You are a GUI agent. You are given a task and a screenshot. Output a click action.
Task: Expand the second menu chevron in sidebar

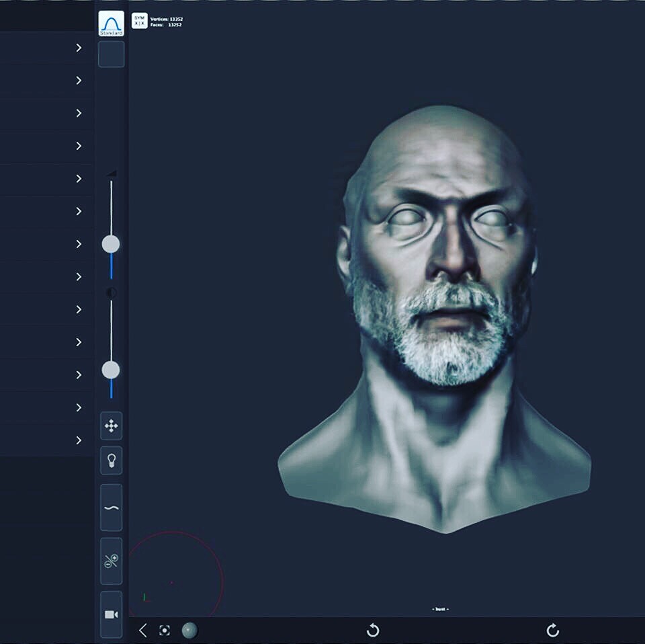point(77,80)
